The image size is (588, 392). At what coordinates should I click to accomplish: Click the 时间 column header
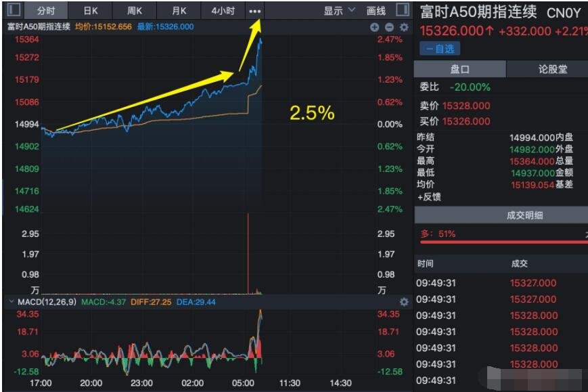click(425, 264)
